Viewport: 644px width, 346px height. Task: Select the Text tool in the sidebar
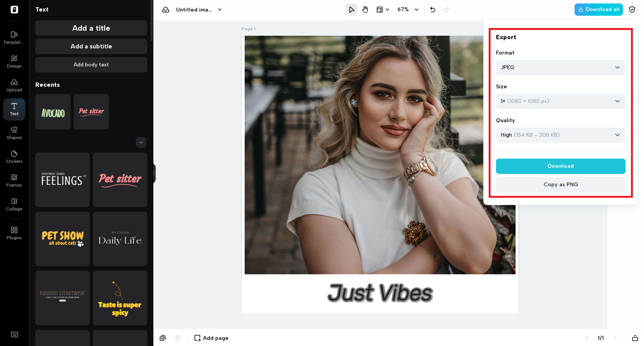click(14, 109)
